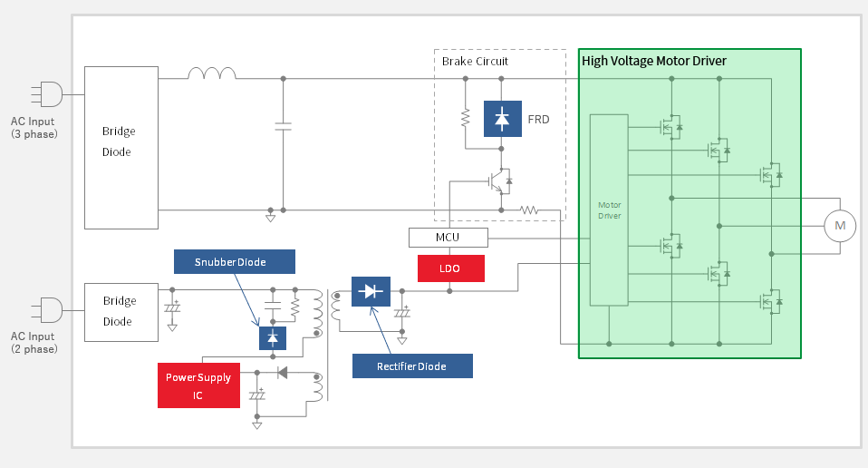Image resolution: width=868 pixels, height=468 pixels.
Task: Click the Rectifier Diode label
Action: point(411,366)
